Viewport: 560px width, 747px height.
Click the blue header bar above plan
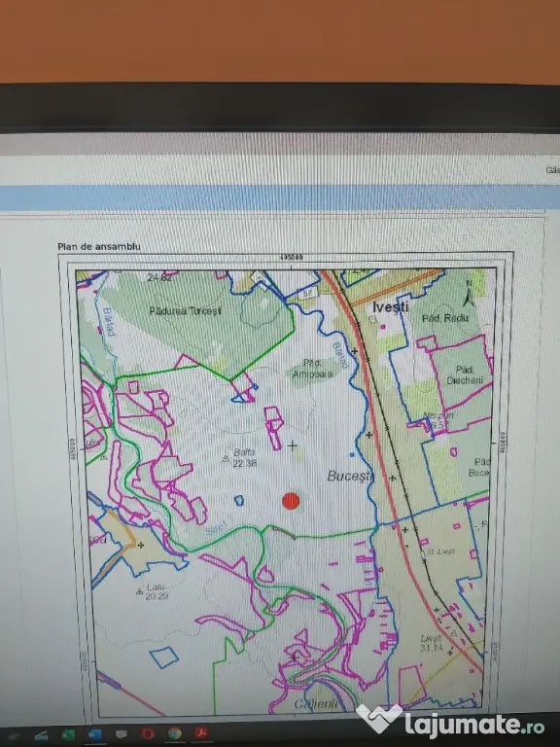280,197
